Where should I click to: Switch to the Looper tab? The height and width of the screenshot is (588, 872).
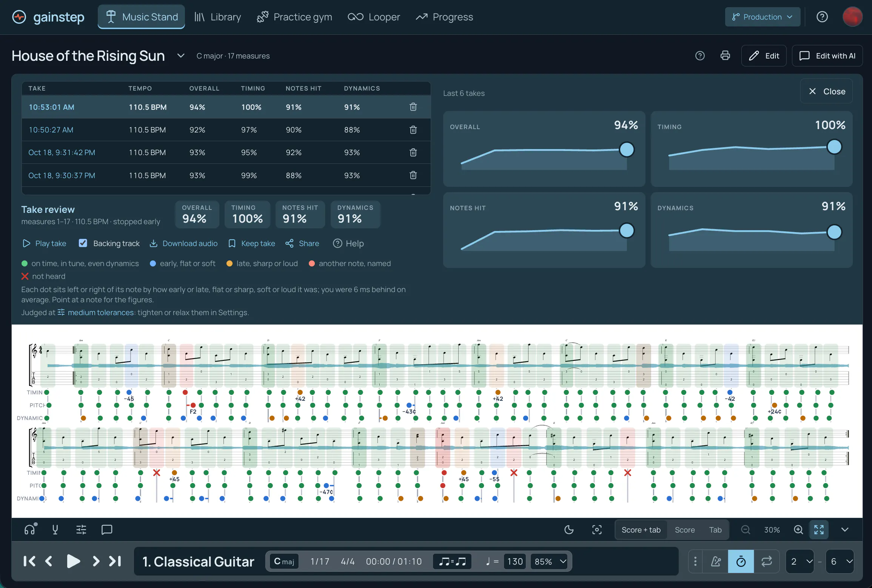(374, 17)
